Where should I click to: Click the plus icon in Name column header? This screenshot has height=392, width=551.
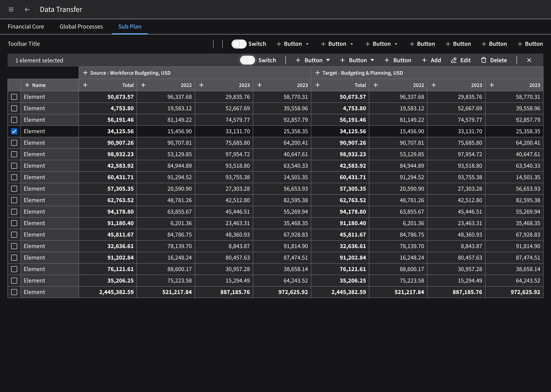[27, 85]
